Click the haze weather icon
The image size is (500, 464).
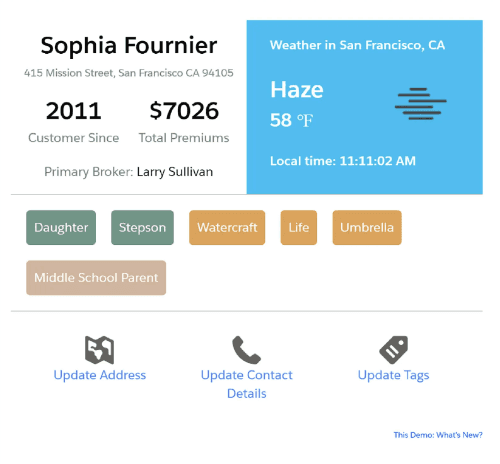tap(421, 104)
